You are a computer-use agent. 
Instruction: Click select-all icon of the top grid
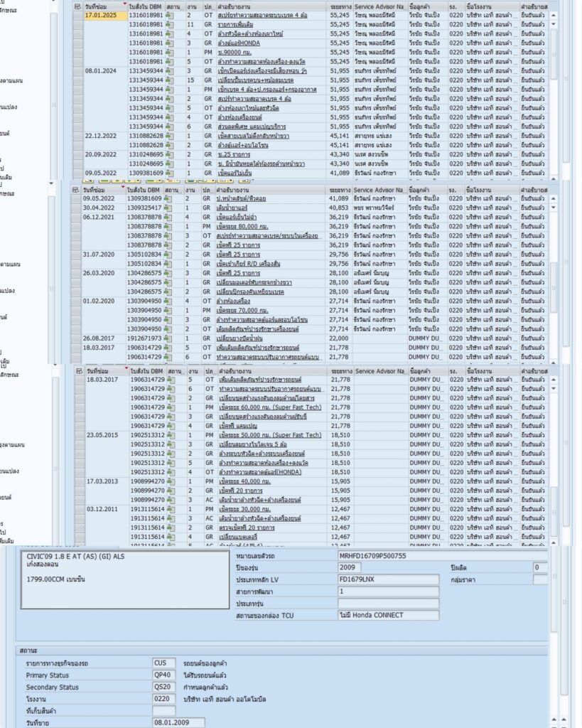coord(77,6)
